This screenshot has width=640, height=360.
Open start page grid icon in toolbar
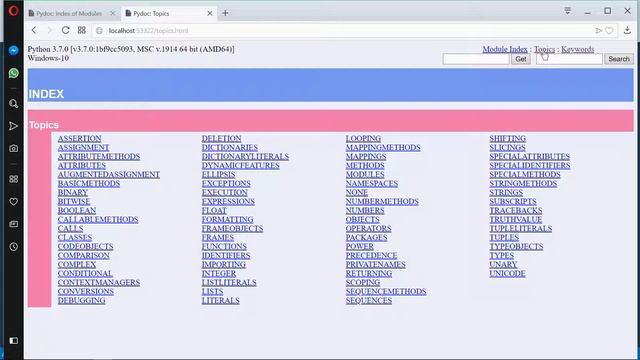[82, 30]
